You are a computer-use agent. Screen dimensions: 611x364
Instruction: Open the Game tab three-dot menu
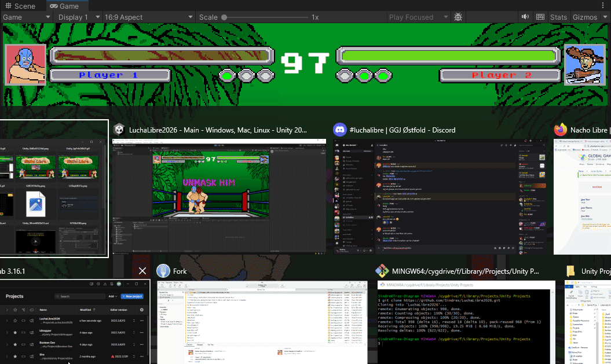point(603,5)
